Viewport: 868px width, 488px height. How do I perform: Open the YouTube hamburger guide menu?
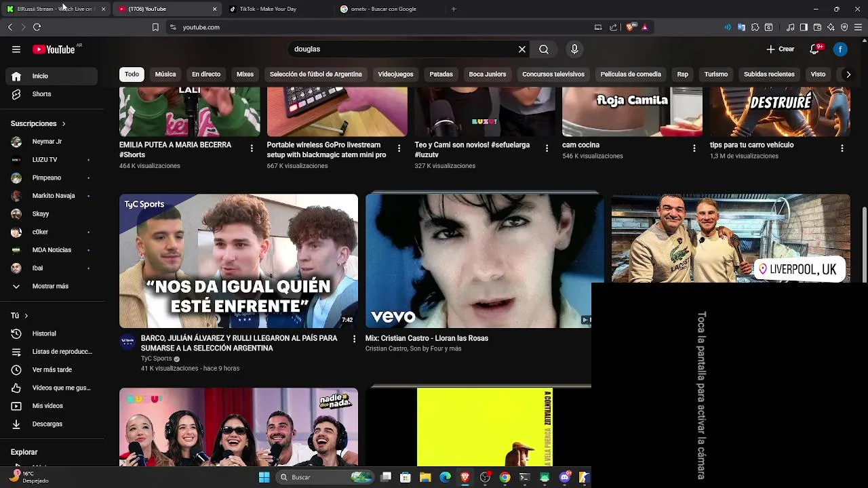click(x=16, y=49)
